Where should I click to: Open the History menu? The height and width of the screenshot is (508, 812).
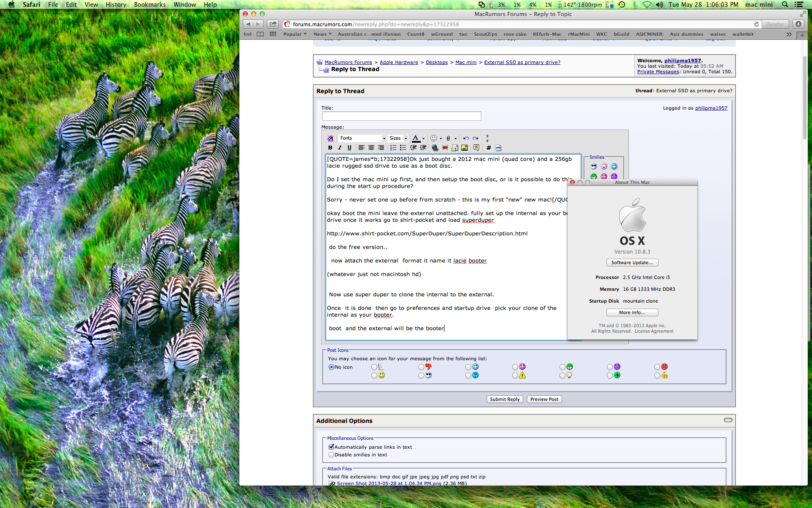click(116, 5)
